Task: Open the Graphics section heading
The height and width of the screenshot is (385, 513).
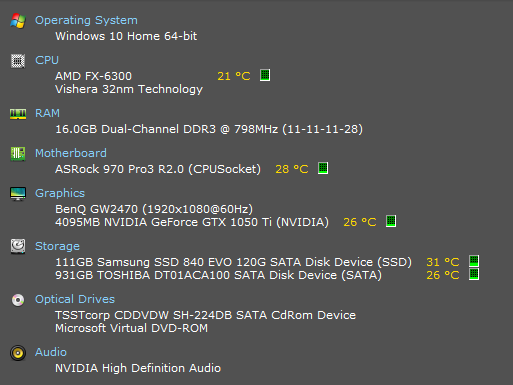Action: [x=60, y=194]
